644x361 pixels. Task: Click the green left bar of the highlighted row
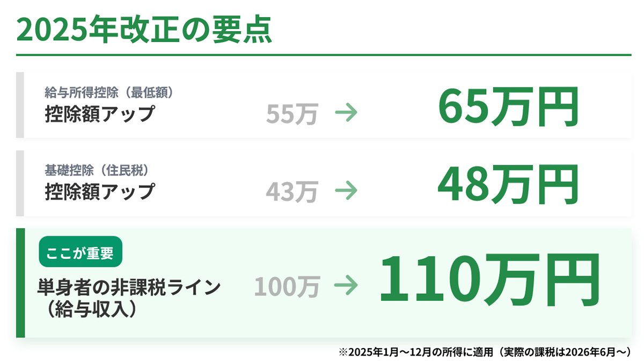pos(20,283)
